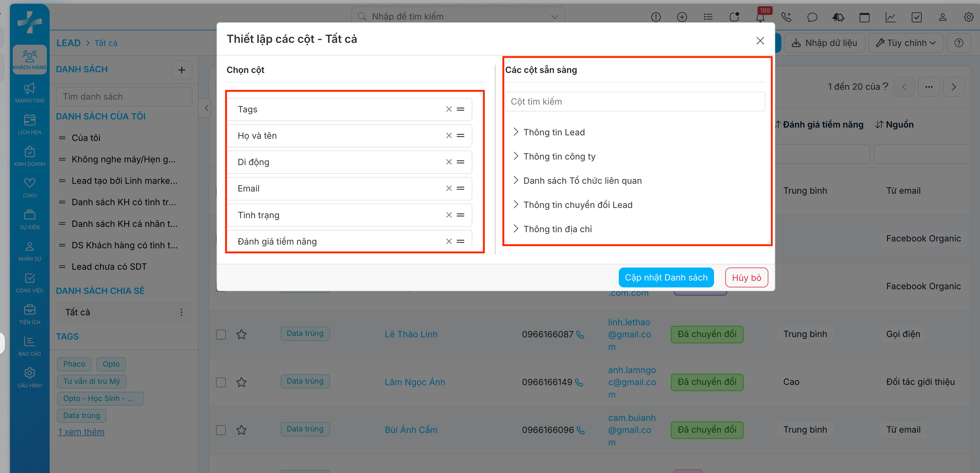980x473 pixels.
Task: Open the notifications bell with 189 badge
Action: pos(760,17)
